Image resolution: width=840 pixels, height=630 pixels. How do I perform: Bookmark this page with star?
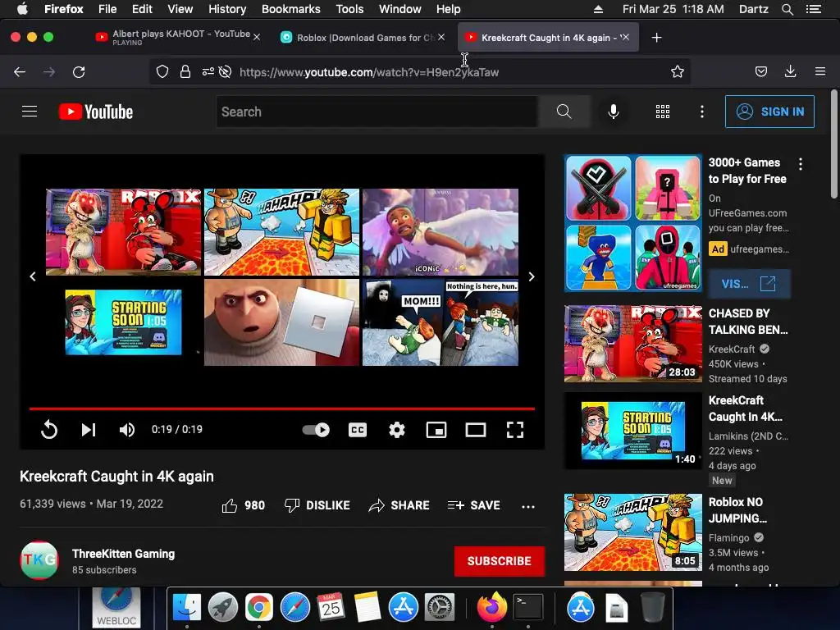pos(678,72)
